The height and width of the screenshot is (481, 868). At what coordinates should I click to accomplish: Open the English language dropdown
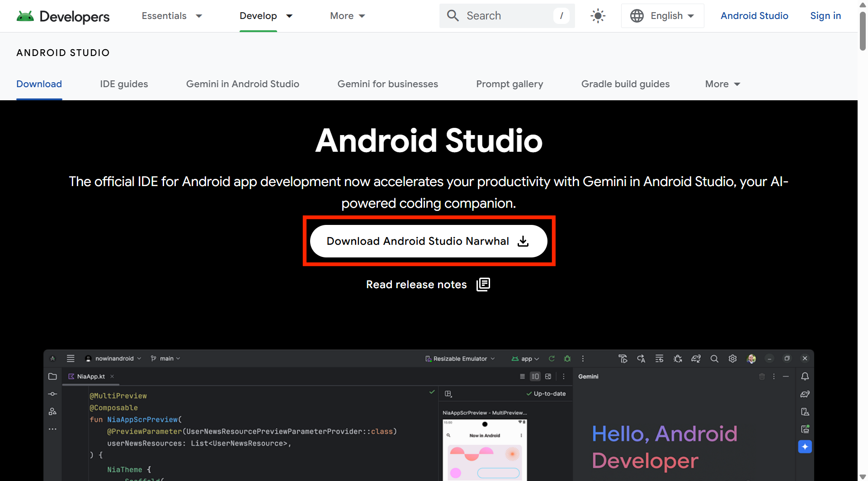(x=662, y=16)
